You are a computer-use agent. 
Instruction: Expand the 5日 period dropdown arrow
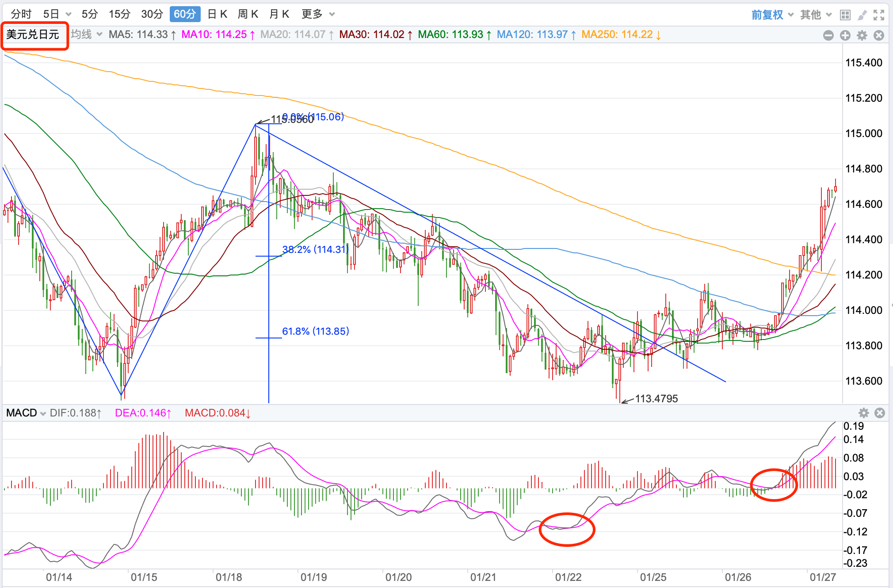[69, 15]
